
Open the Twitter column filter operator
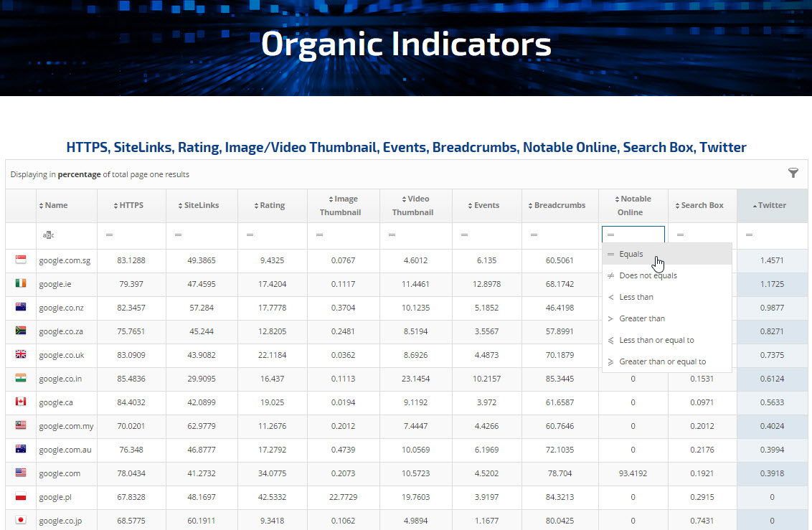click(x=750, y=235)
